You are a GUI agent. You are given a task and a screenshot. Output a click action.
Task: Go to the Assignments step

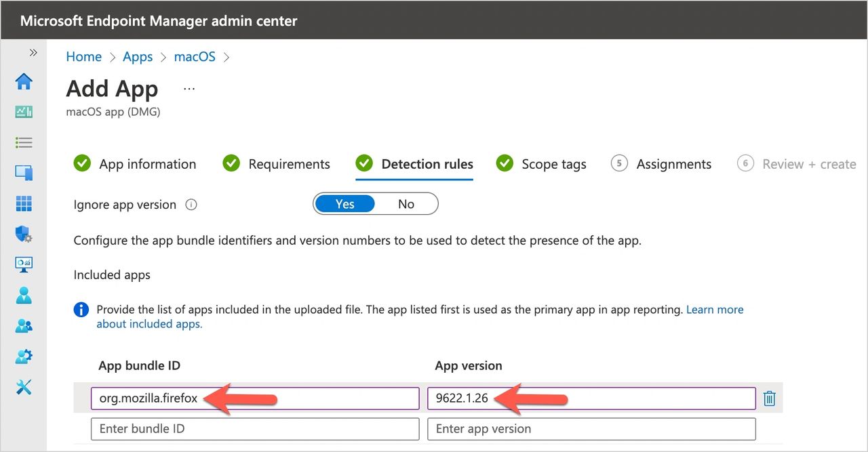[673, 164]
